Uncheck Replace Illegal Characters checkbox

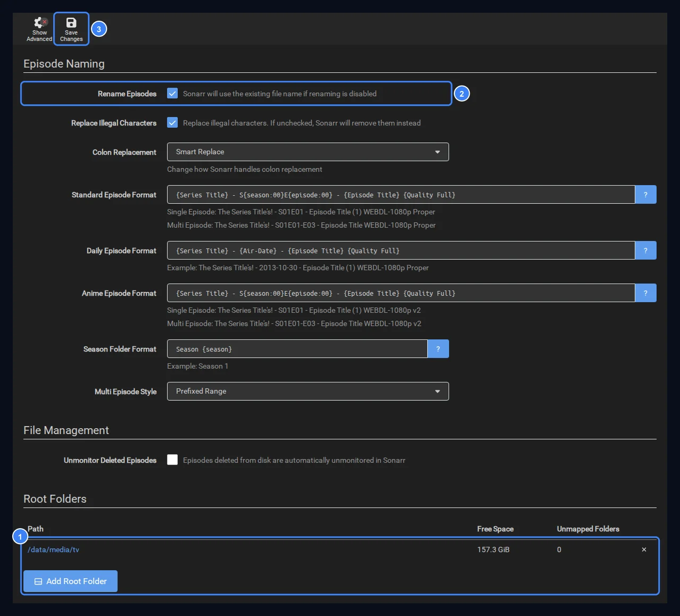172,123
